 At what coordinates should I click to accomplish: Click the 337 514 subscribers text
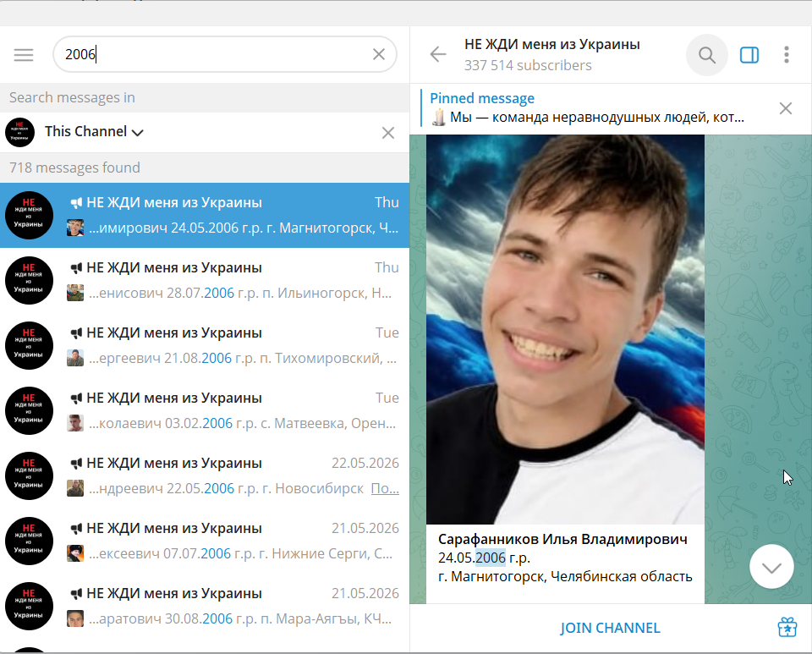[x=528, y=65]
